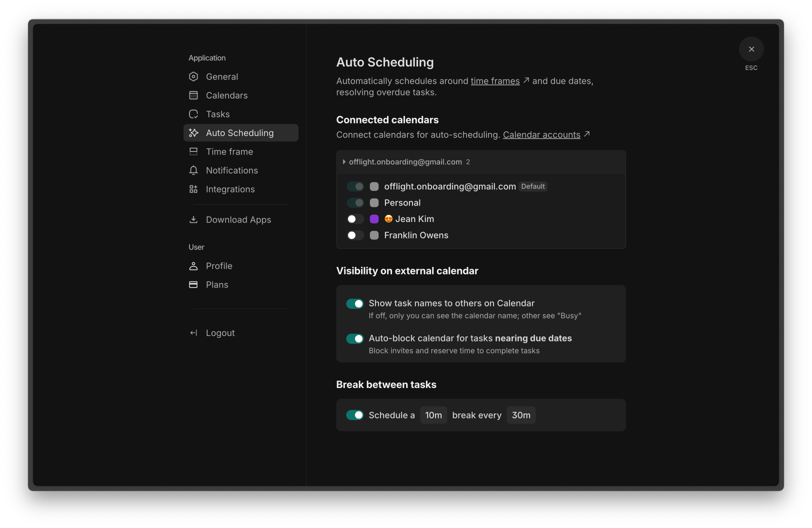Click the ESC label under close button
Viewport: 812px width, 528px height.
coord(751,68)
